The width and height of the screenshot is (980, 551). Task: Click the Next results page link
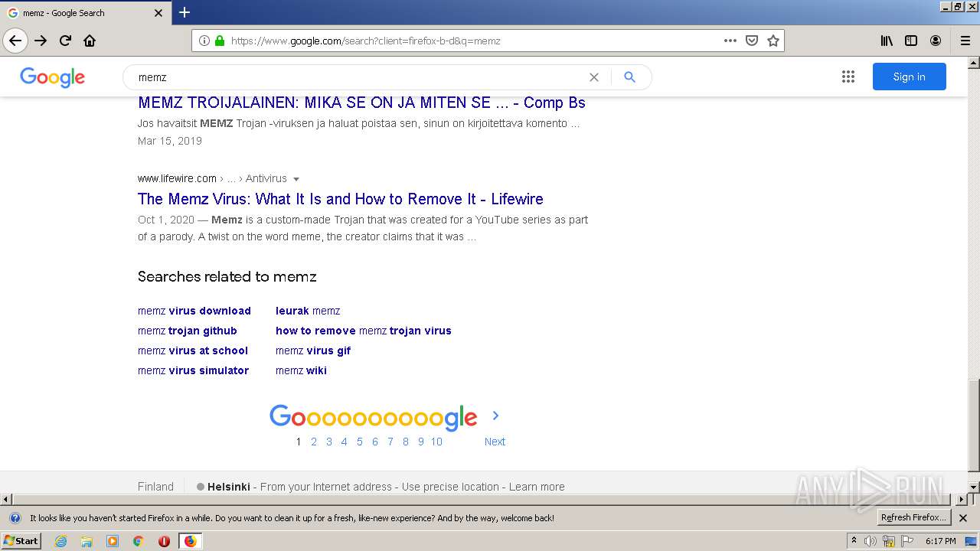(495, 442)
